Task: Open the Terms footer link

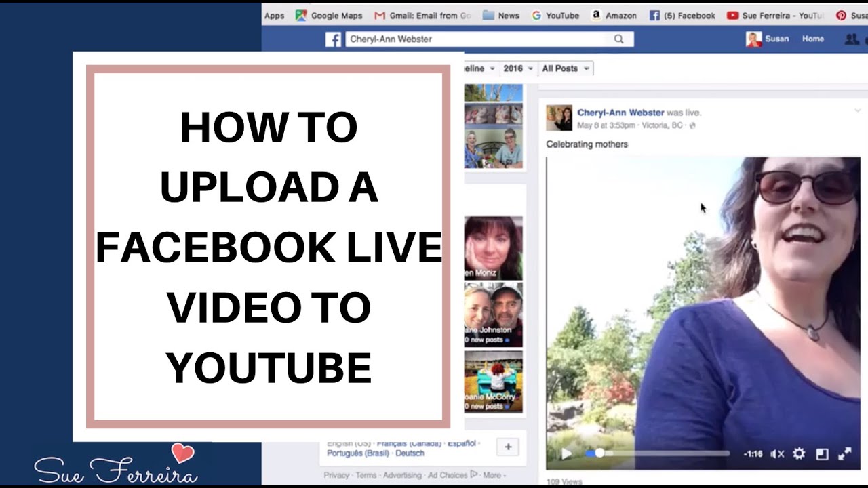Action: click(366, 475)
